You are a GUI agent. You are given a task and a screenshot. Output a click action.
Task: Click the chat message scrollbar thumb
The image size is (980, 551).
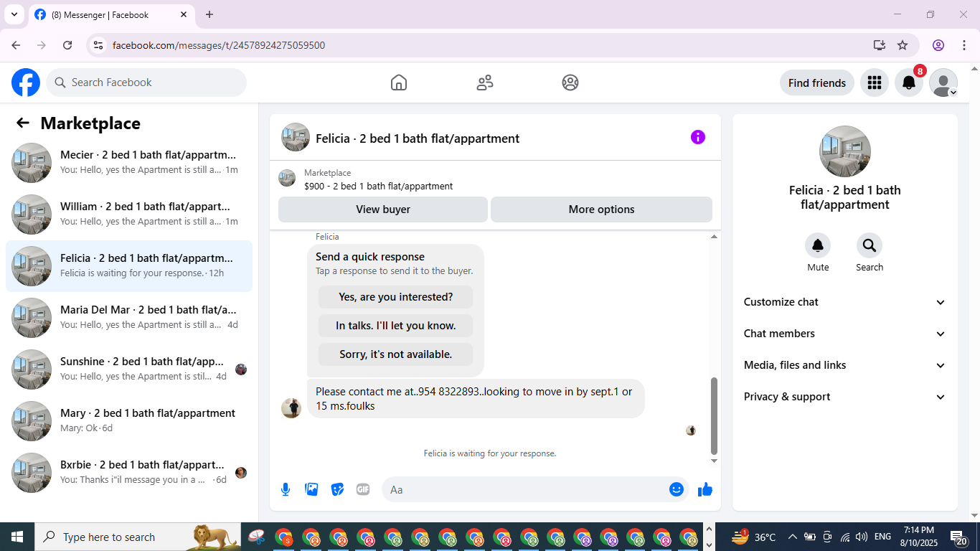tap(714, 416)
